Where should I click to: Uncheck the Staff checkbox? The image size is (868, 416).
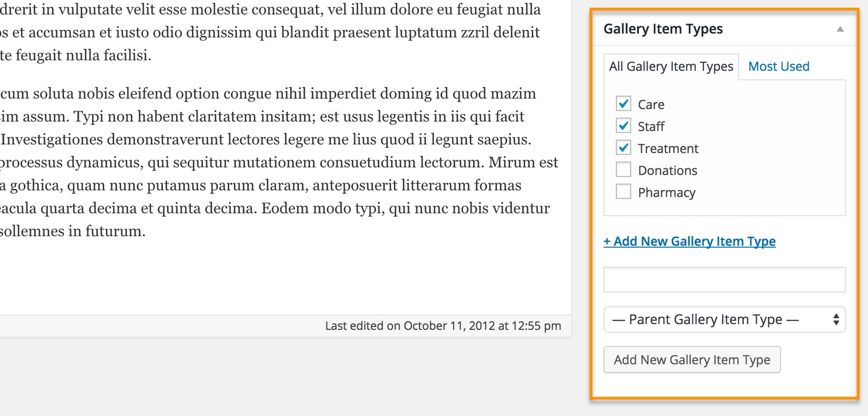[623, 125]
